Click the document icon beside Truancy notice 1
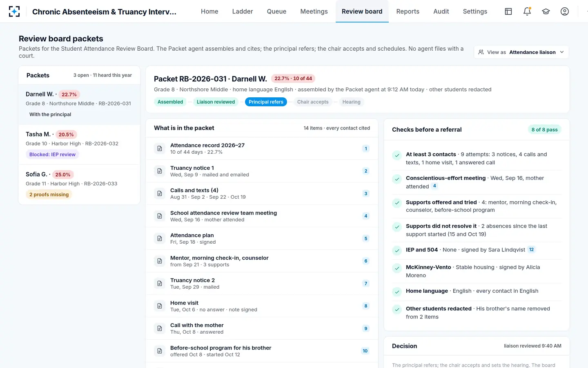 tap(160, 171)
